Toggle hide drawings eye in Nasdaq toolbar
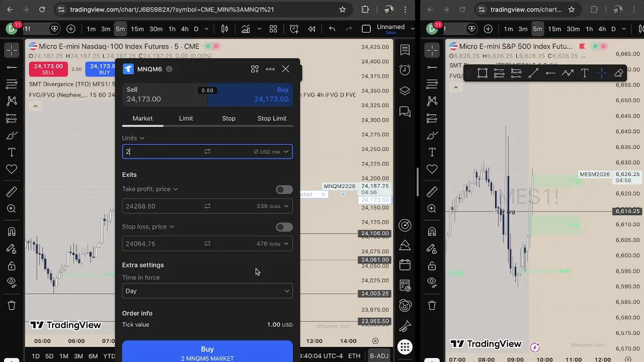 (12, 283)
